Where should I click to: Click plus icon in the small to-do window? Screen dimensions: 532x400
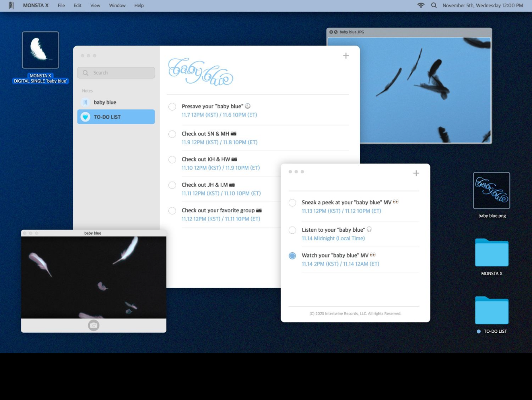[x=416, y=173]
